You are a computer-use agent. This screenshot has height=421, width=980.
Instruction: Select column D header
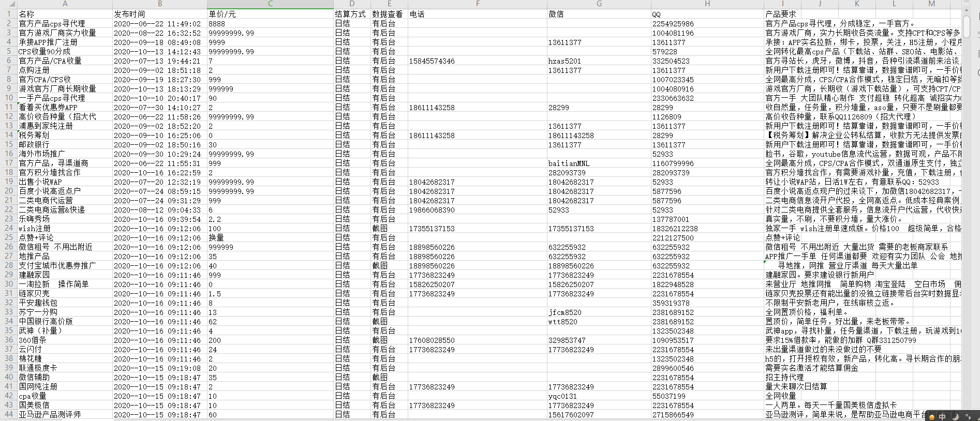(x=352, y=4)
